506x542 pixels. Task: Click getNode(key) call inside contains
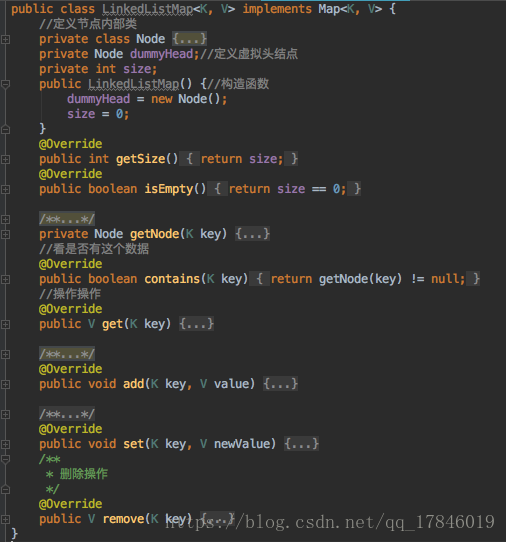(360, 279)
